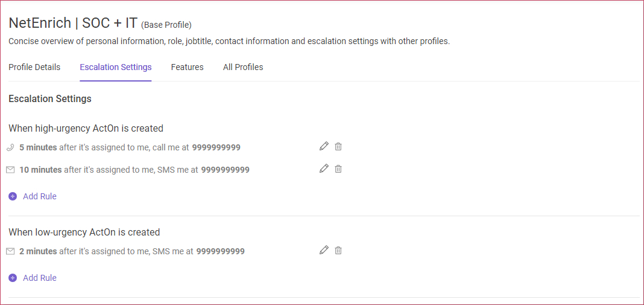The width and height of the screenshot is (644, 305).
Task: Switch to the Profile Details tab
Action: [x=34, y=67]
